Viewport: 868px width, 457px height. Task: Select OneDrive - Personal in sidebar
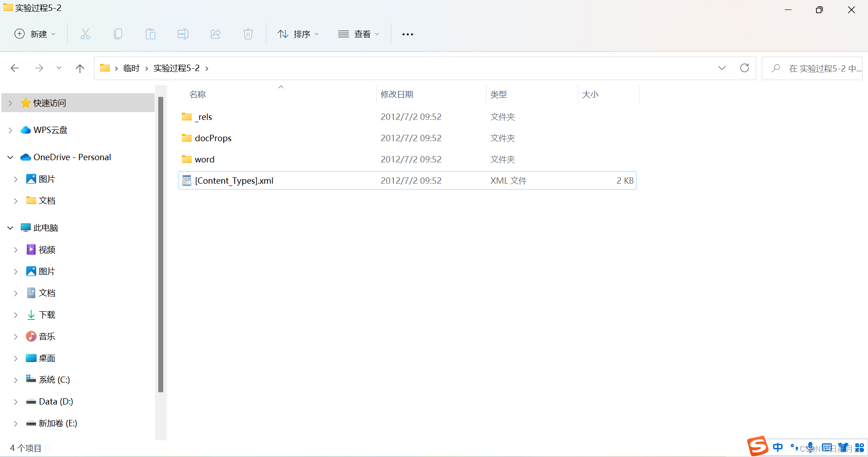72,157
